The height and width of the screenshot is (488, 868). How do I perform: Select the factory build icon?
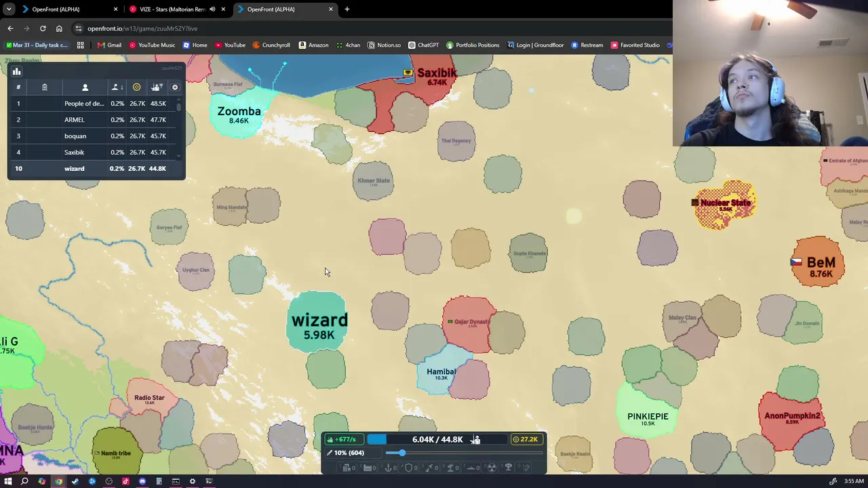click(x=368, y=468)
